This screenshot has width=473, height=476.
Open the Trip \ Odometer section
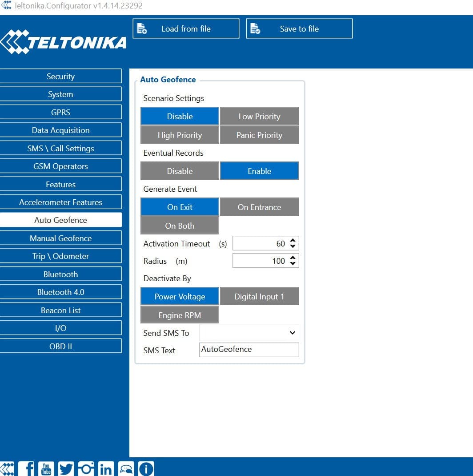60,256
